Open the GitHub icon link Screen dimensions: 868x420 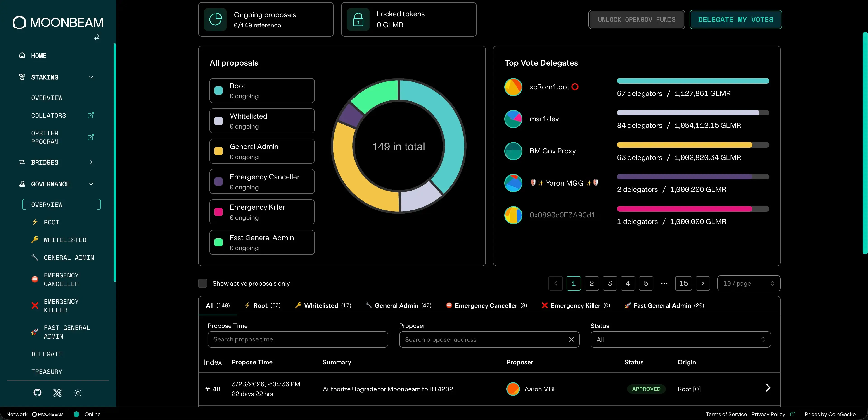(x=37, y=393)
